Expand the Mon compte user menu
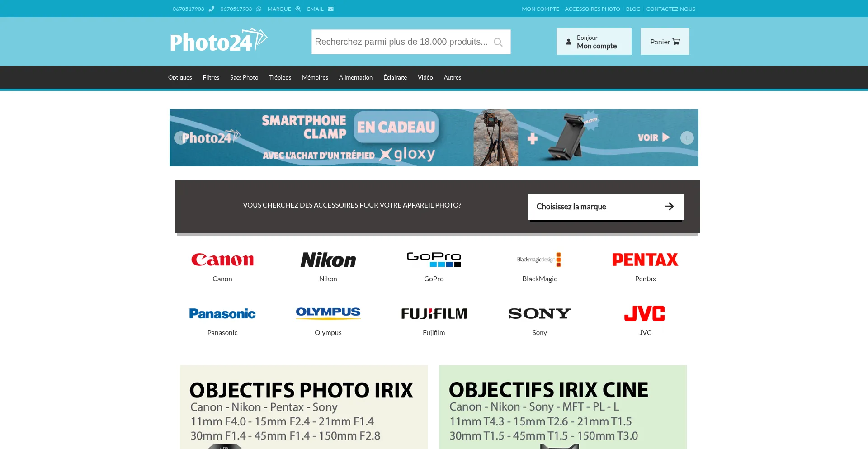 tap(594, 42)
